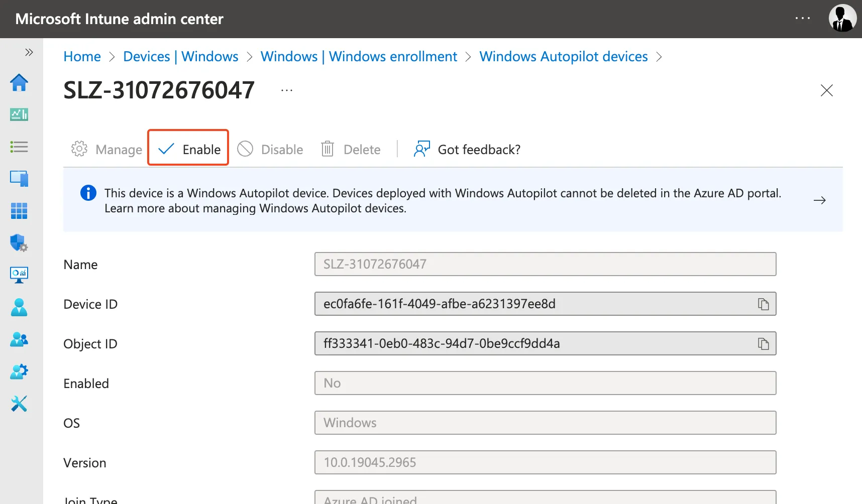Click the Enabled field showing No
Viewport: 862px width, 504px height.
pos(545,383)
